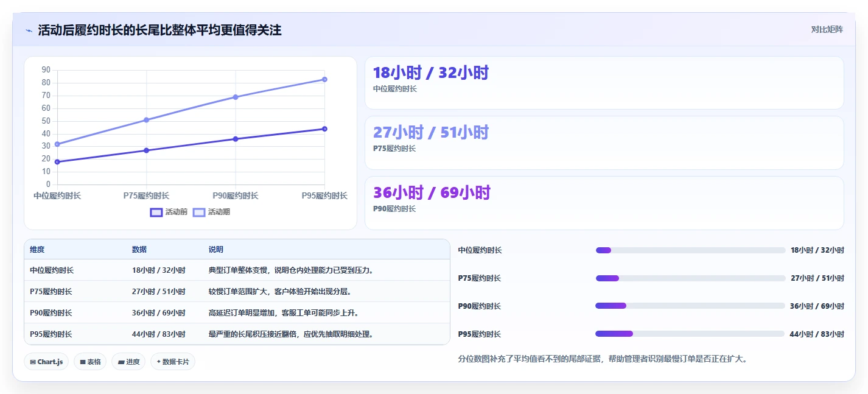Screen dimensions: 868x394
Task: Click the 18小时 / 32小时 progress value
Action: point(817,250)
